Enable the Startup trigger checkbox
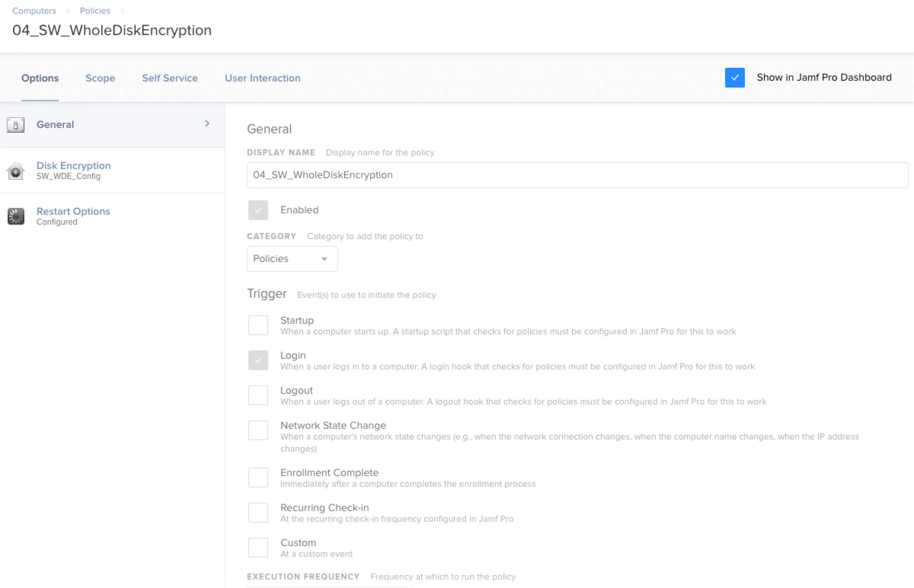 coord(258,325)
